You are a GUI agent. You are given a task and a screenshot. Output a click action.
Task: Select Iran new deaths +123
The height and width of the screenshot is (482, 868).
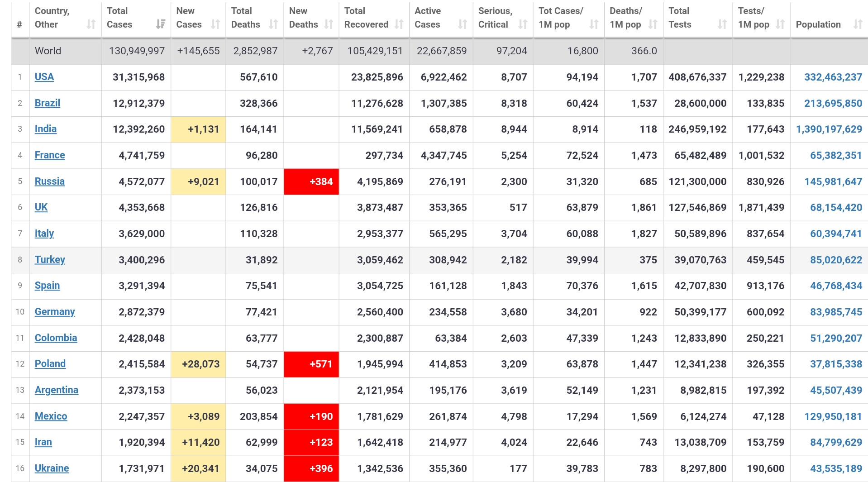311,443
